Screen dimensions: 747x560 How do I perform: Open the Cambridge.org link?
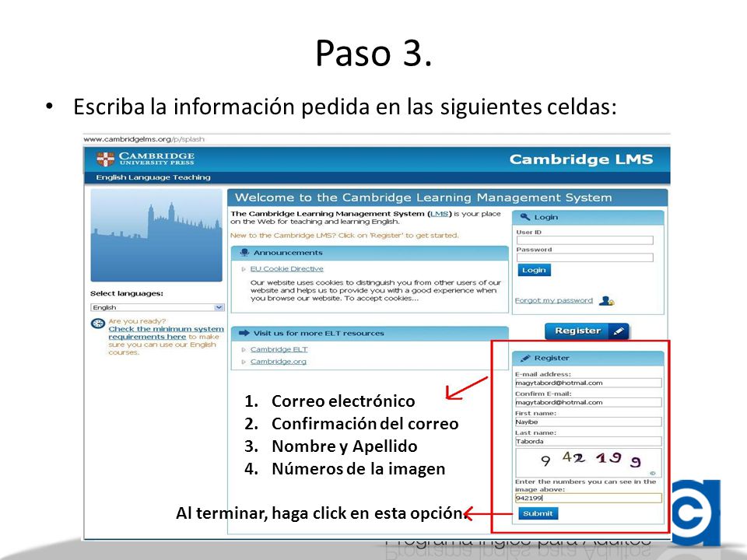tap(279, 362)
